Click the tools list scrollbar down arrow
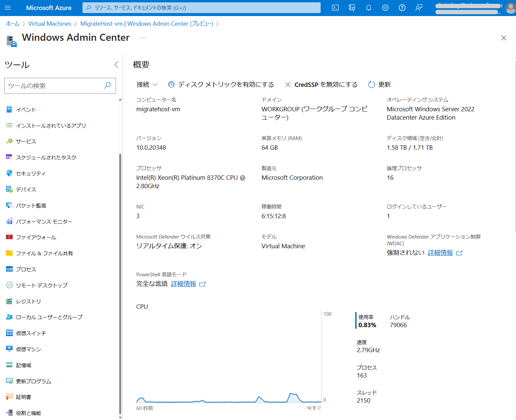Screen dimensions: 516x420 pos(120,417)
